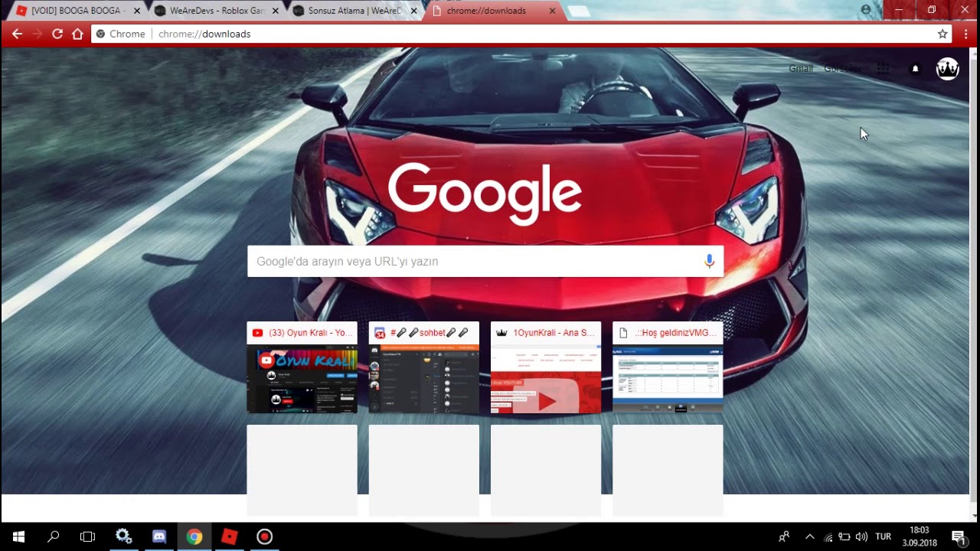Bookmark this page with the star icon
The width and height of the screenshot is (980, 551).
click(x=942, y=34)
